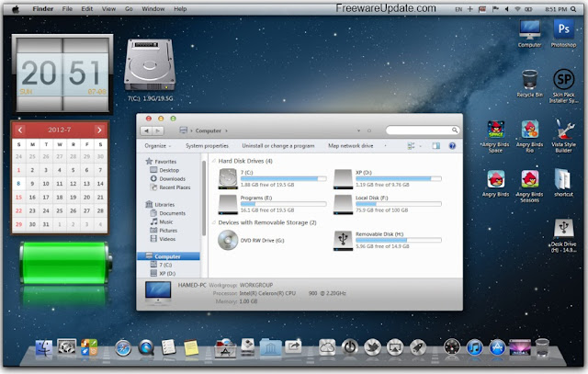The width and height of the screenshot is (588, 374).
Task: Open Computer desktop icon at top right
Action: (529, 34)
